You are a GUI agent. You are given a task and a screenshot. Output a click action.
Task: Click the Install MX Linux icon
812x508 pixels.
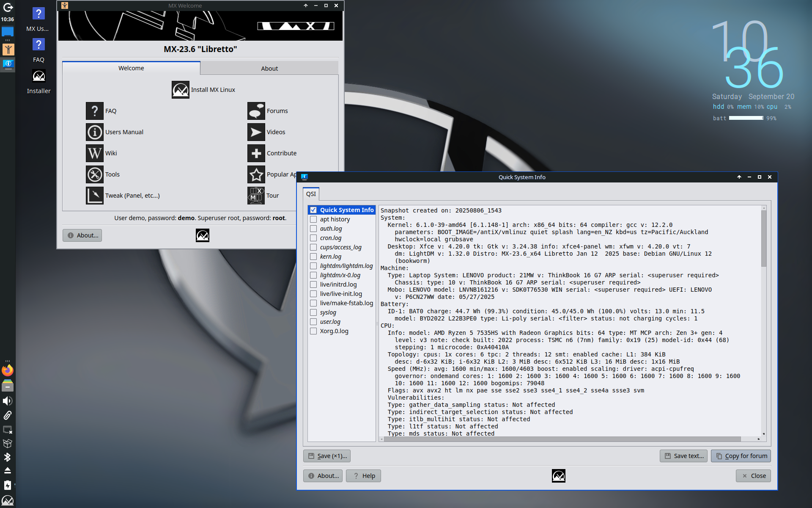pyautogui.click(x=180, y=90)
